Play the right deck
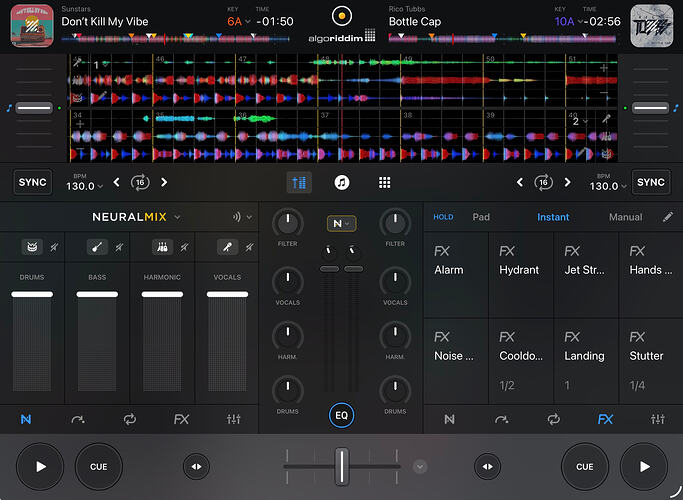The height and width of the screenshot is (500, 683). (644, 467)
